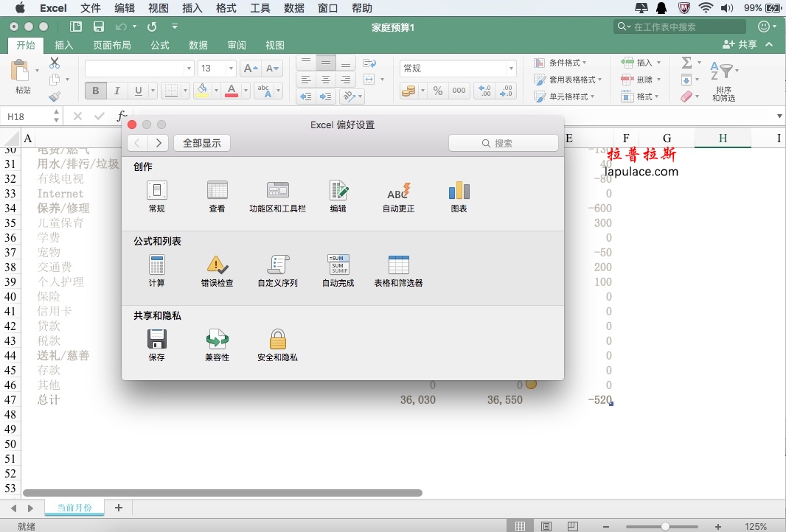This screenshot has width=786, height=532.
Task: Open 自定义序列 custom lists preferences
Action: [277, 270]
